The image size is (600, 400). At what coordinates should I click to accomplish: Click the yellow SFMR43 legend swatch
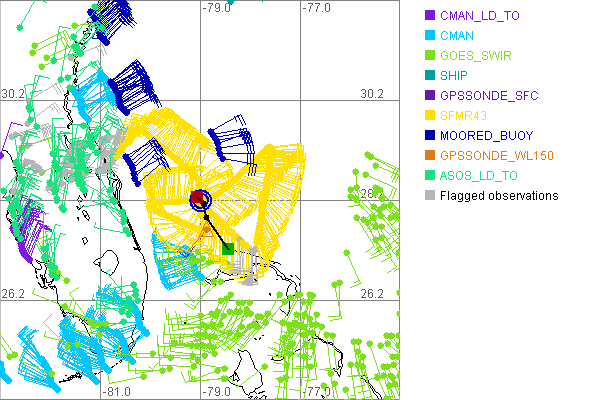point(430,115)
